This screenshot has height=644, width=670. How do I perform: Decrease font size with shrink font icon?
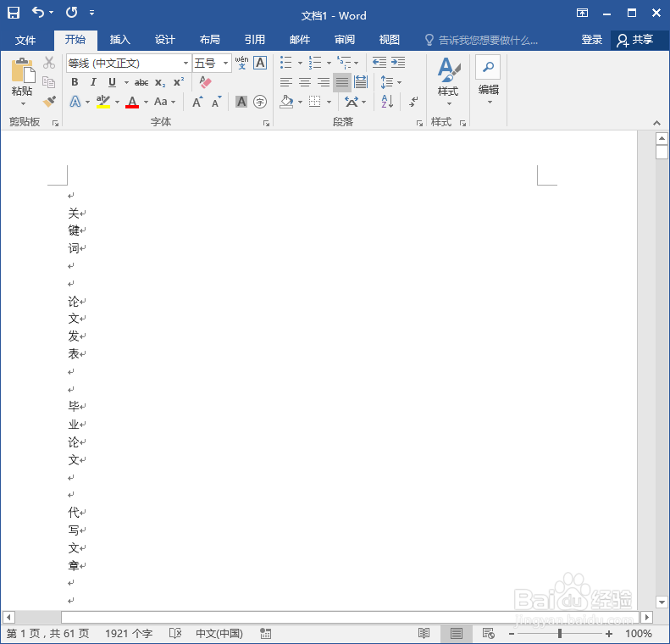coord(217,102)
